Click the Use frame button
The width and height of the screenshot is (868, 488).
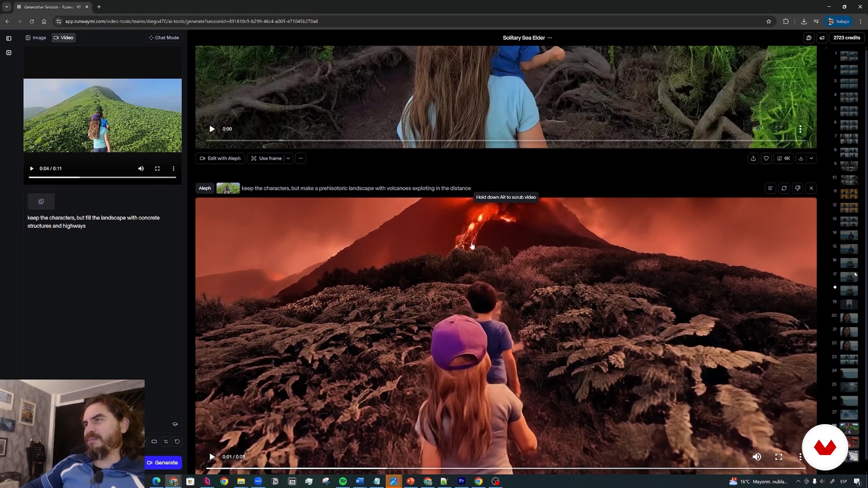pyautogui.click(x=267, y=158)
